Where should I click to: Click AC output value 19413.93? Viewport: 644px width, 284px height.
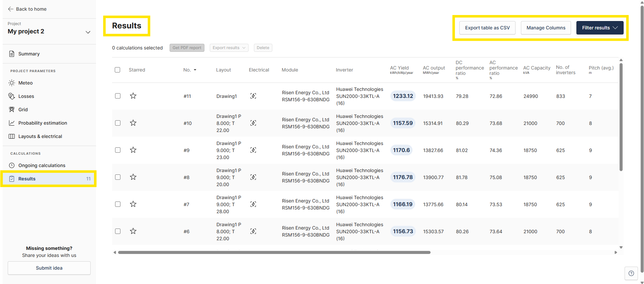(x=433, y=96)
